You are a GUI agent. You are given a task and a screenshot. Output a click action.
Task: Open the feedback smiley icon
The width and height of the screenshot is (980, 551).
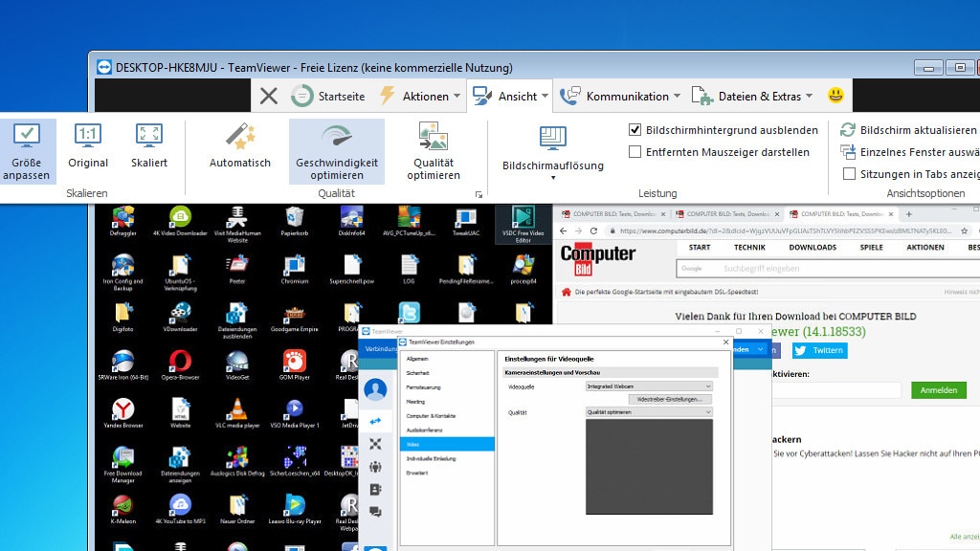(x=835, y=95)
